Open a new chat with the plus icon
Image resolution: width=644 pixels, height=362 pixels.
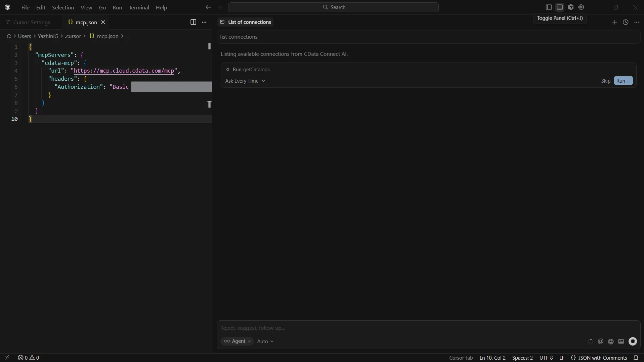point(614,22)
